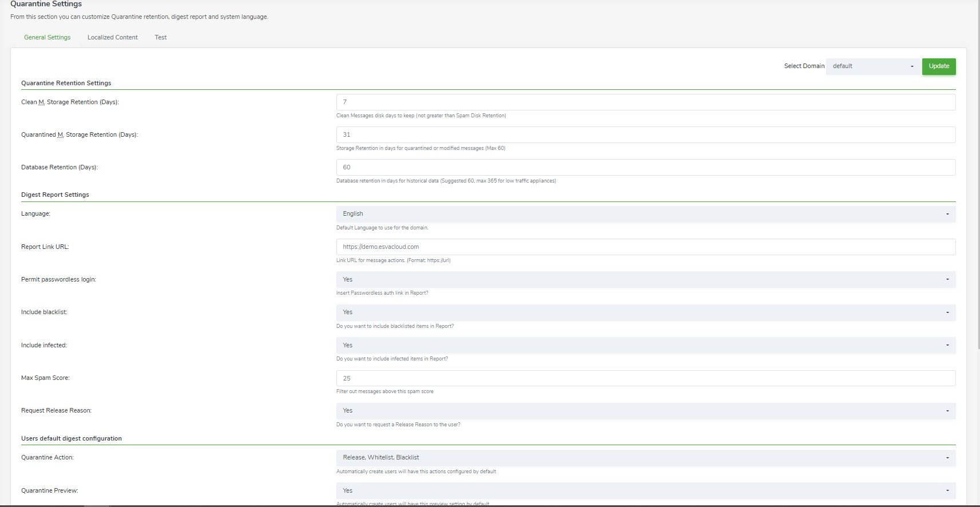Open the Permit passwordless login dropdown
Viewport: 980px width, 507px height.
[646, 279]
